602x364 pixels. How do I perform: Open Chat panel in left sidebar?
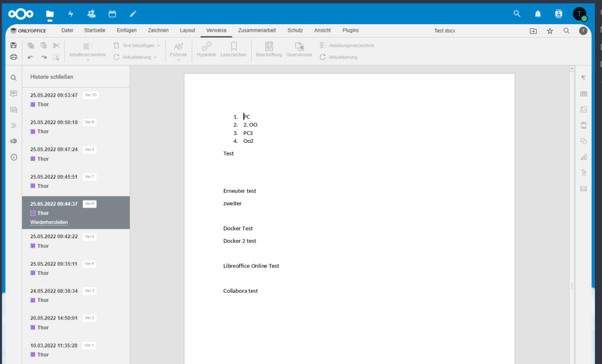(x=14, y=110)
